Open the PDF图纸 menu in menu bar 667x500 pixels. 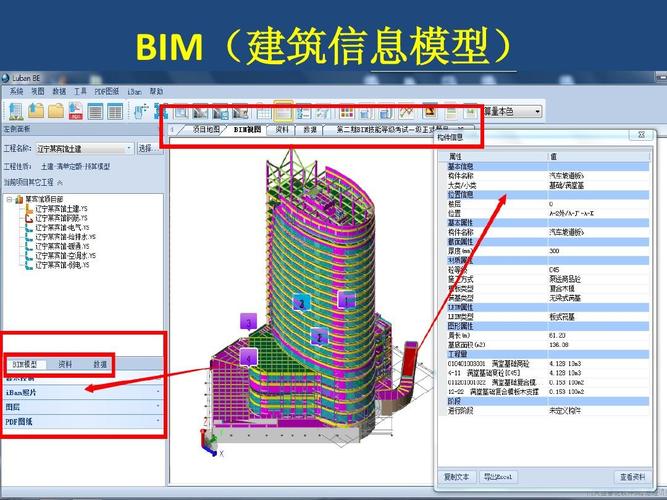107,91
